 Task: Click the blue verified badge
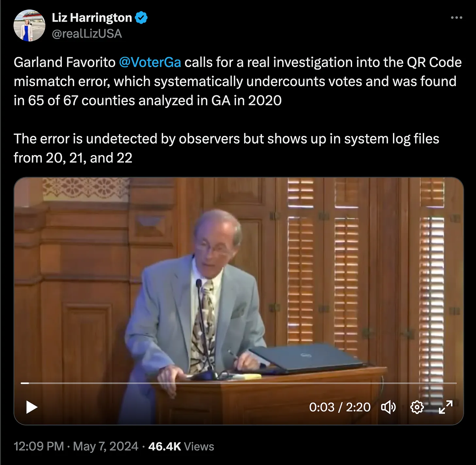pos(142,18)
